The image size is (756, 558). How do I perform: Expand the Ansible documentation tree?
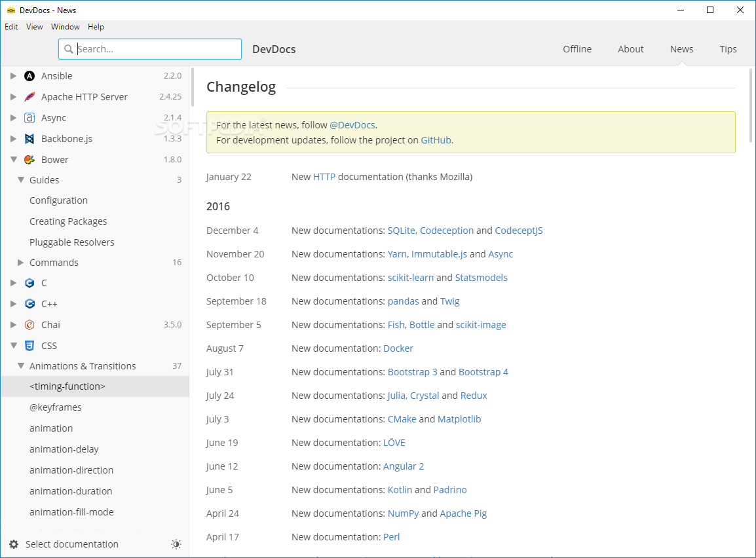pos(14,76)
